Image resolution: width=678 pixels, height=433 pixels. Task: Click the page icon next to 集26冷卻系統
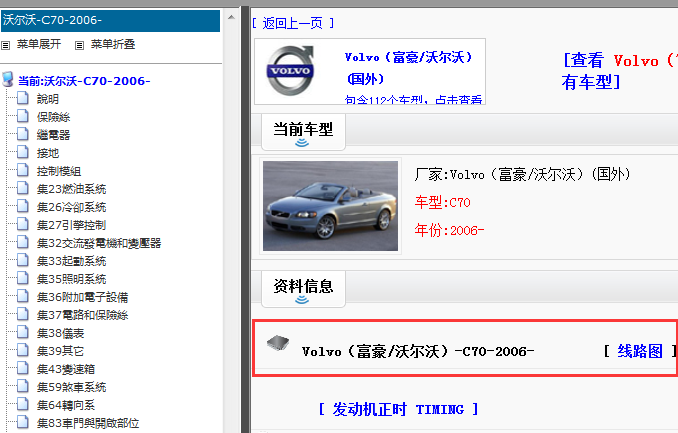tap(23, 206)
